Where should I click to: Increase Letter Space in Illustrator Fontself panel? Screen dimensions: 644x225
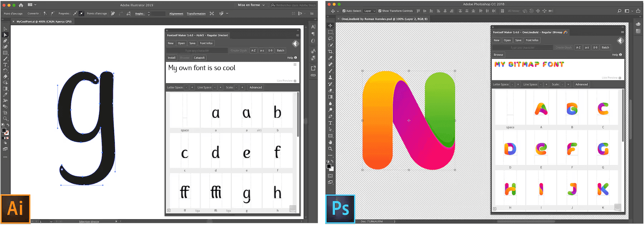coord(192,87)
